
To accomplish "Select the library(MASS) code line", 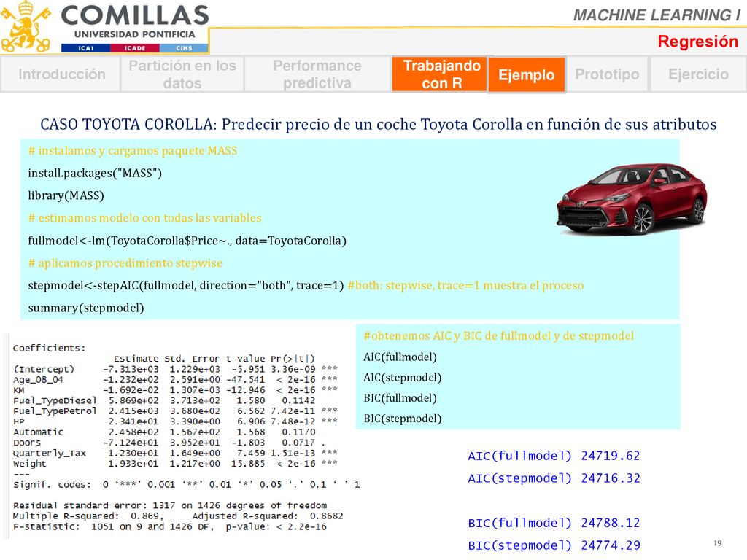I will (66, 195).
